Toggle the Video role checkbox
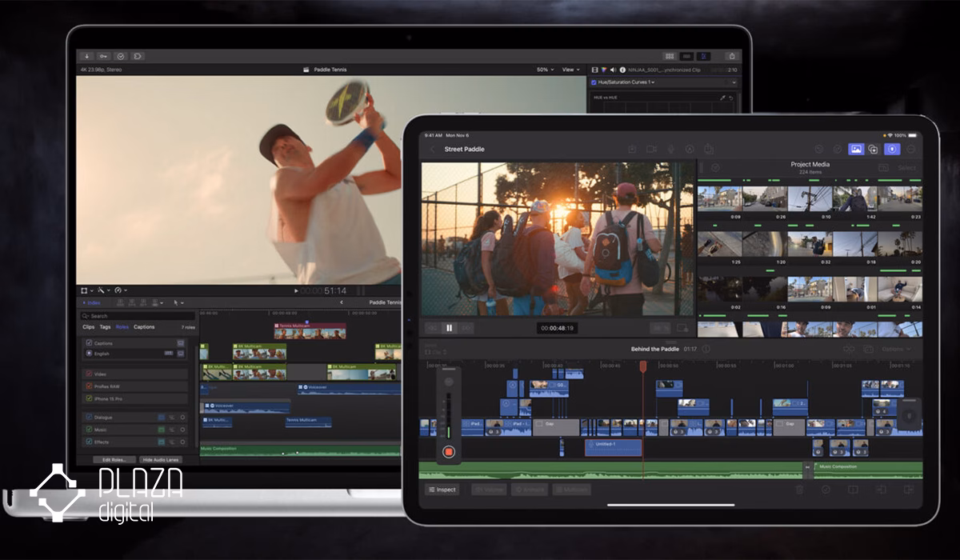The height and width of the screenshot is (560, 960). [x=89, y=374]
